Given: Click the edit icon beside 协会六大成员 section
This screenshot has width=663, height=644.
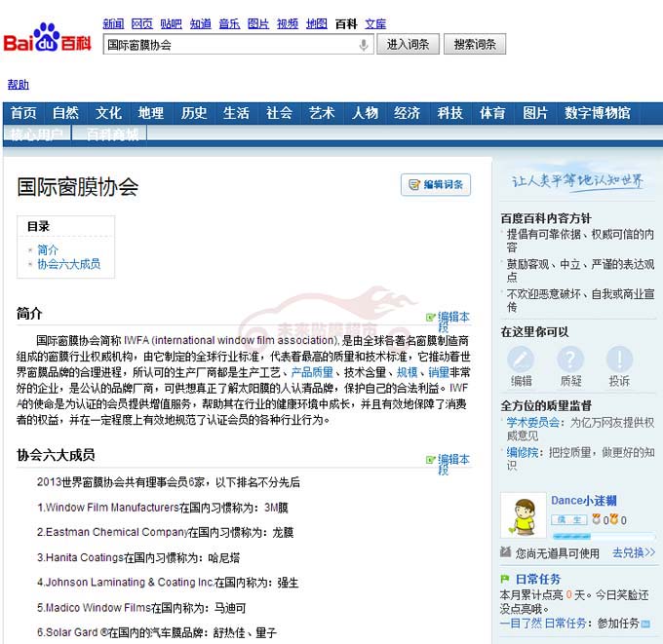Looking at the screenshot, I should coord(430,459).
